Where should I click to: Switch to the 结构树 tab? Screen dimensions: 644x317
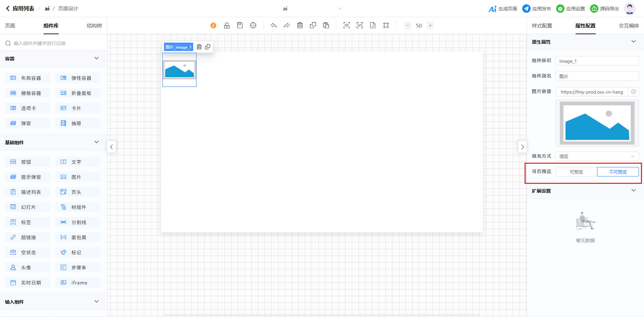pos(94,26)
